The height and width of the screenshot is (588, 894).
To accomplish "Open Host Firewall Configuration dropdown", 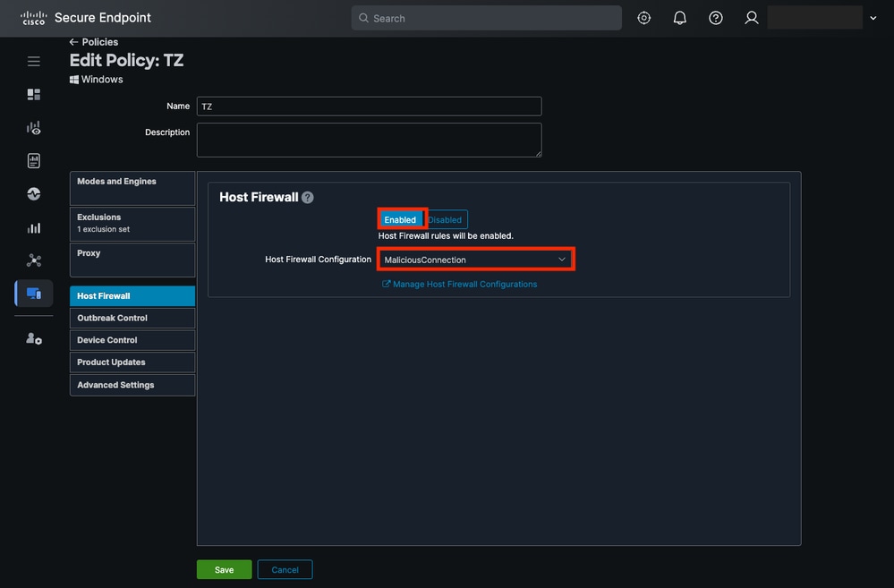I will [475, 260].
